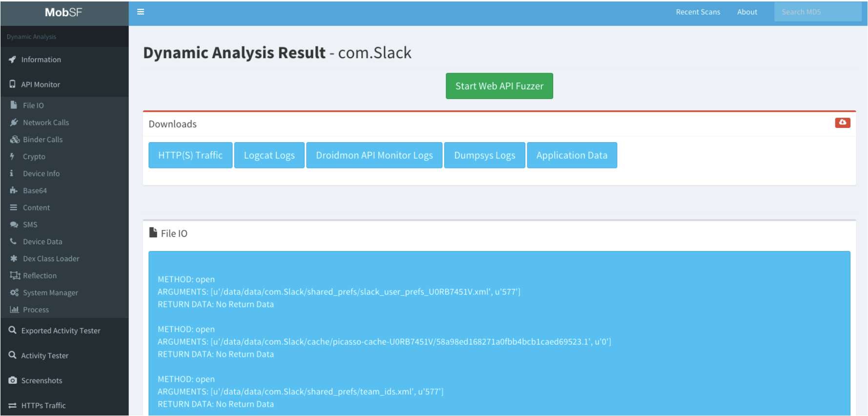Download Logcat Logs
The image size is (868, 416).
[269, 155]
